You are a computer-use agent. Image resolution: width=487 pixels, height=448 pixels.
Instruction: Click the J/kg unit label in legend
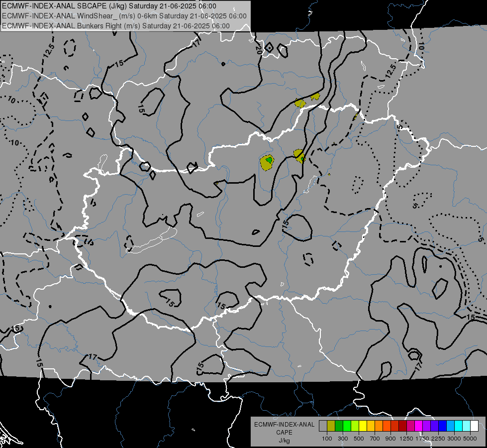coord(284,441)
